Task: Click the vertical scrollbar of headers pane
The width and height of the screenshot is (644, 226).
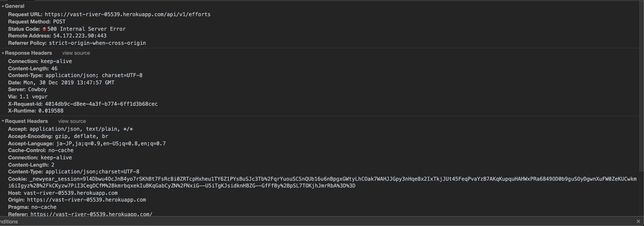Action: coord(641,104)
